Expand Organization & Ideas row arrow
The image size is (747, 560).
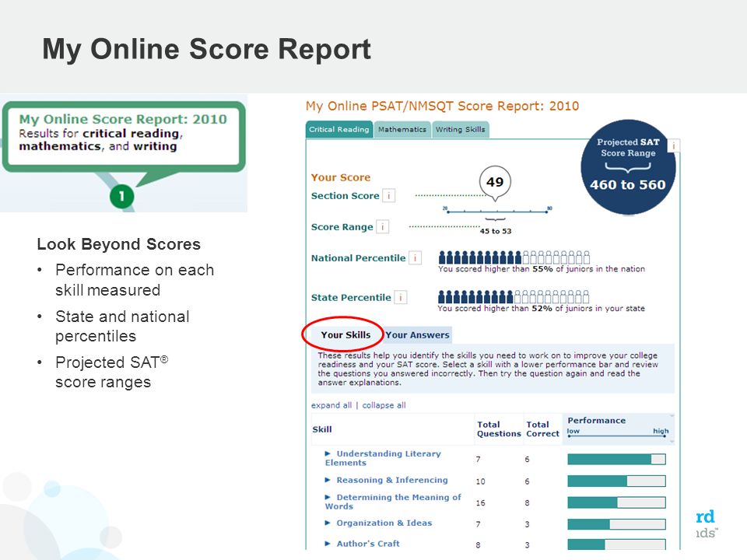[x=328, y=523]
